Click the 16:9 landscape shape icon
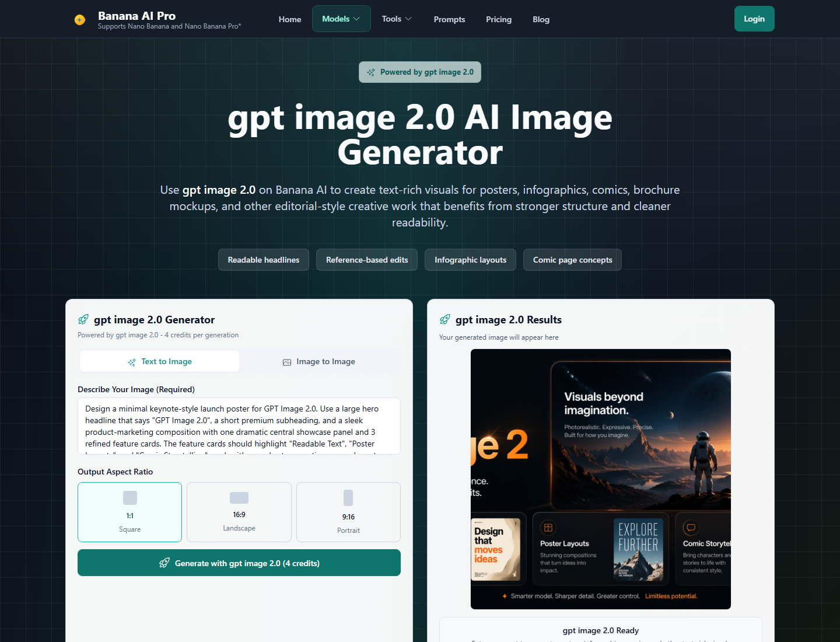The image size is (840, 642). 239,498
